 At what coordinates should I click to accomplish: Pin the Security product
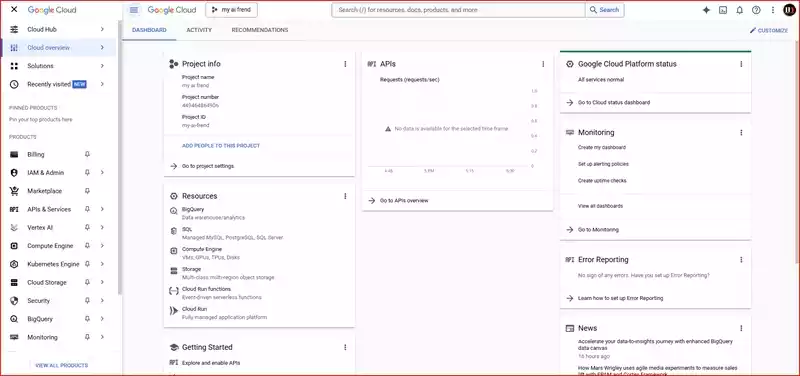tap(87, 300)
